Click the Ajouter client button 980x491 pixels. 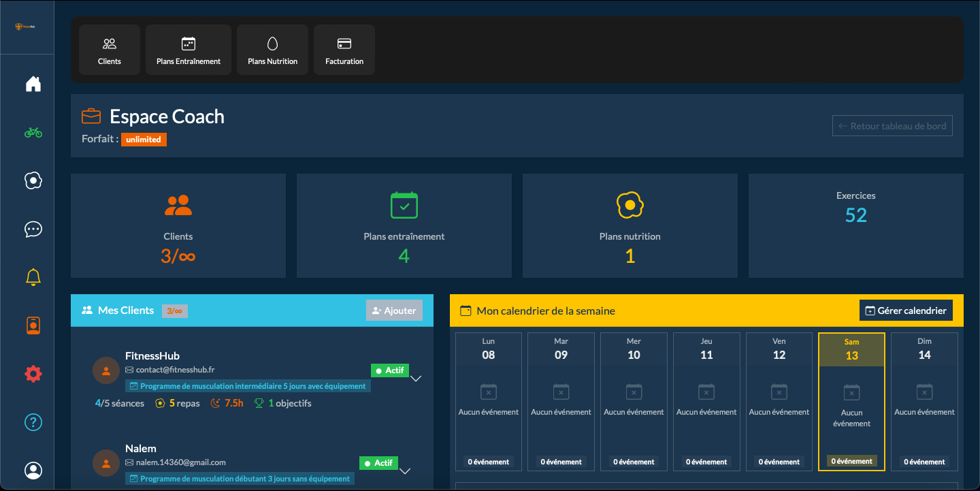point(394,311)
